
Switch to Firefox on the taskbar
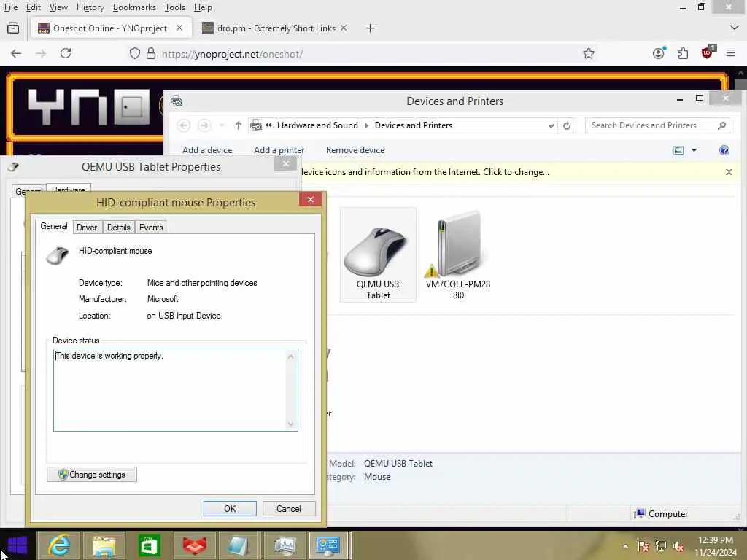pos(194,545)
